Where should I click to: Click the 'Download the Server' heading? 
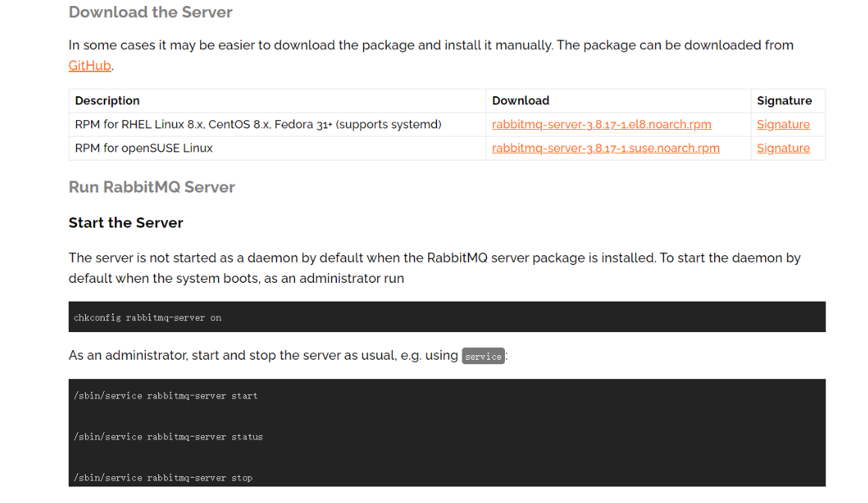[x=151, y=12]
